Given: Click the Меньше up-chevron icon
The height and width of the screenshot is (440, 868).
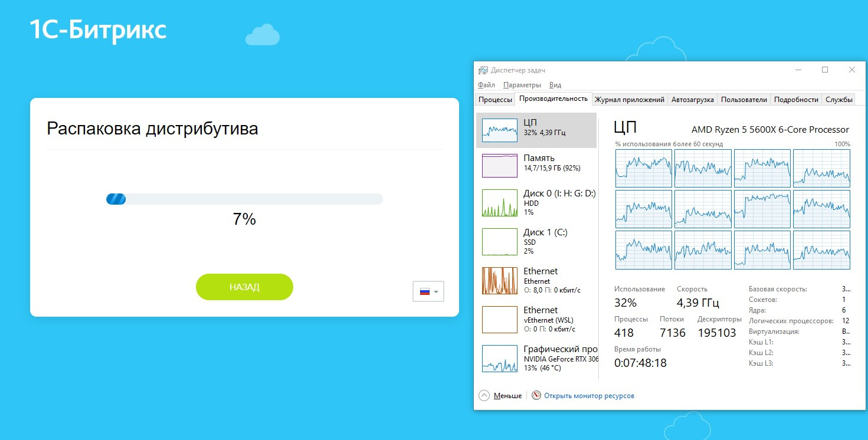Looking at the screenshot, I should pos(484,396).
